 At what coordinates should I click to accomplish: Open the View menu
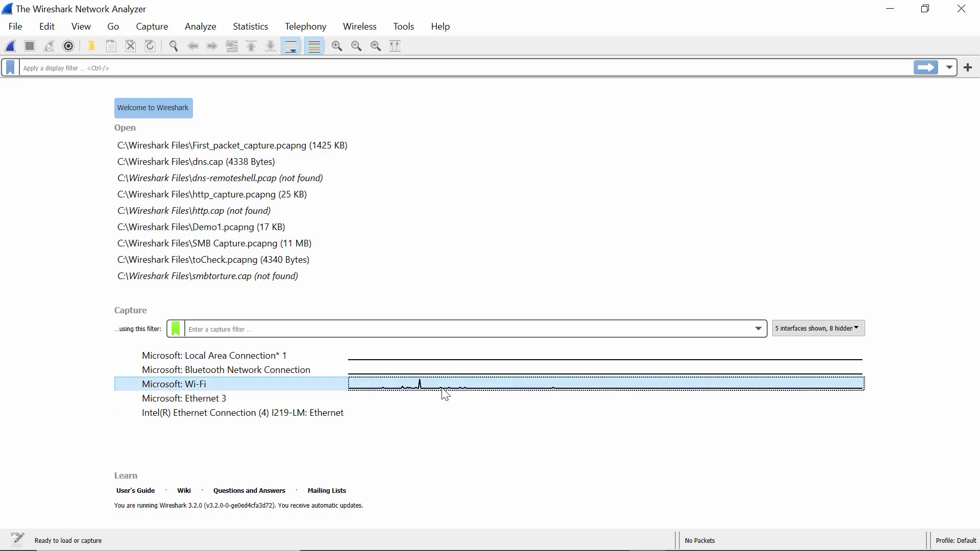click(x=81, y=27)
